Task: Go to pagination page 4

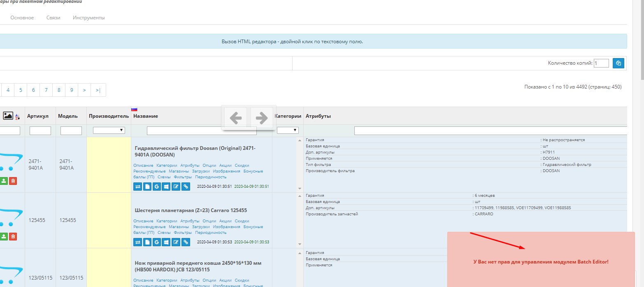Action: click(8, 90)
